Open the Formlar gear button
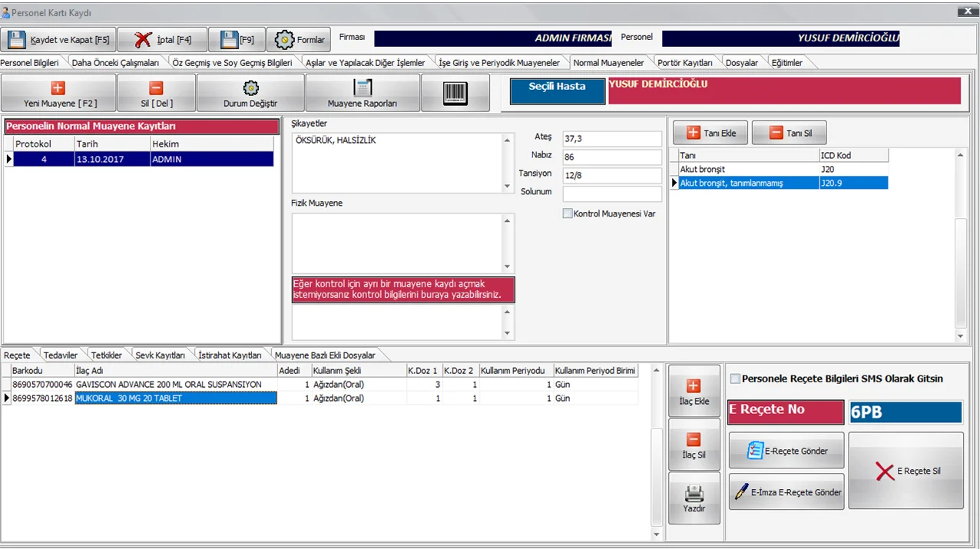The image size is (980, 549). [x=300, y=39]
